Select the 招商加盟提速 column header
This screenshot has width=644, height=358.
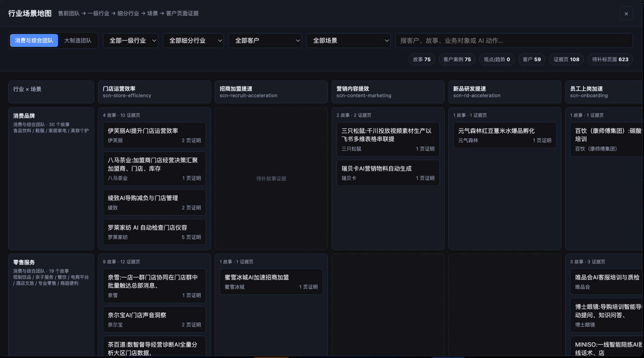coord(271,92)
